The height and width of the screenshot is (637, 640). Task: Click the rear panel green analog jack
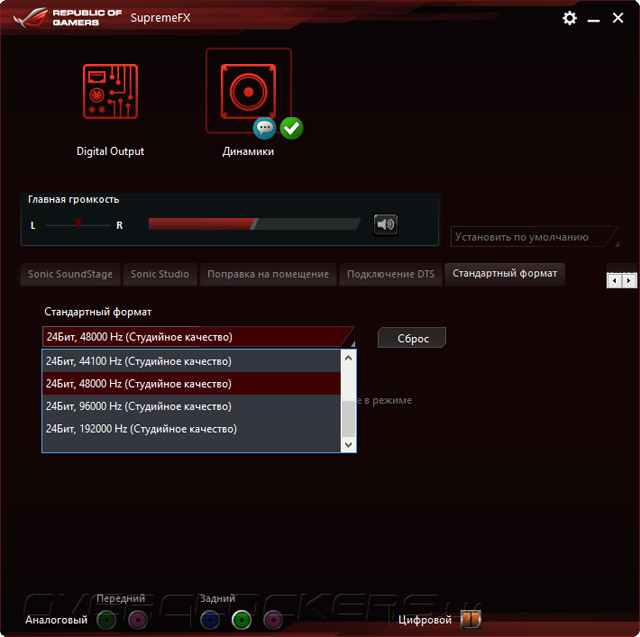pos(241,620)
